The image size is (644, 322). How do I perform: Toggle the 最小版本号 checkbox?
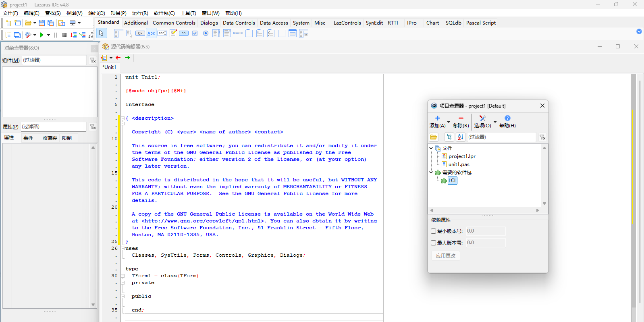click(x=434, y=231)
